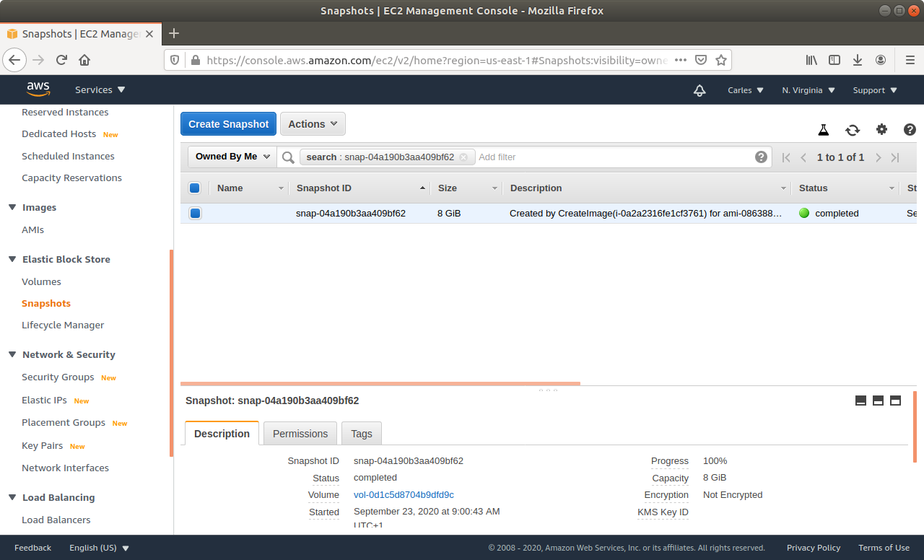
Task: Click the search magnifier icon
Action: (x=288, y=157)
